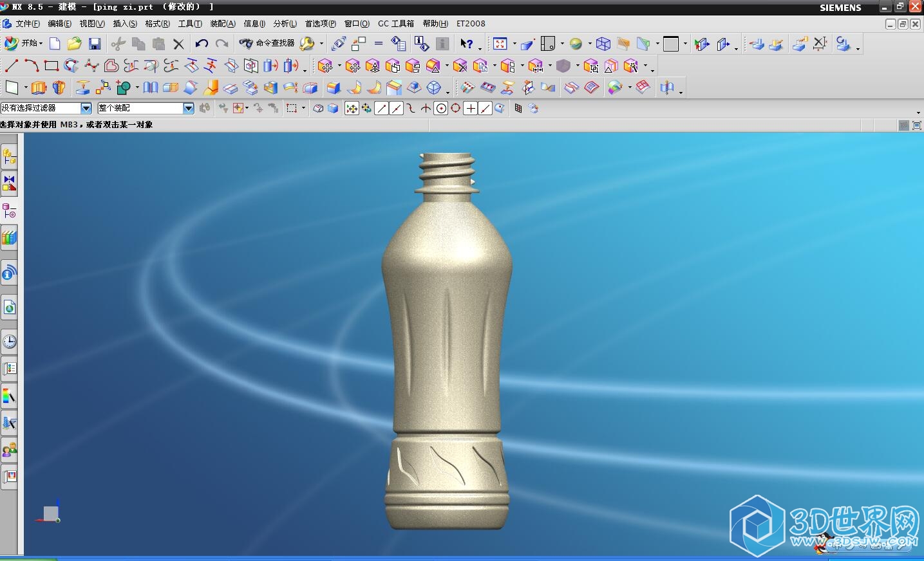The image size is (924, 561).
Task: Toggle Quadrant Point snap option
Action: (456, 109)
